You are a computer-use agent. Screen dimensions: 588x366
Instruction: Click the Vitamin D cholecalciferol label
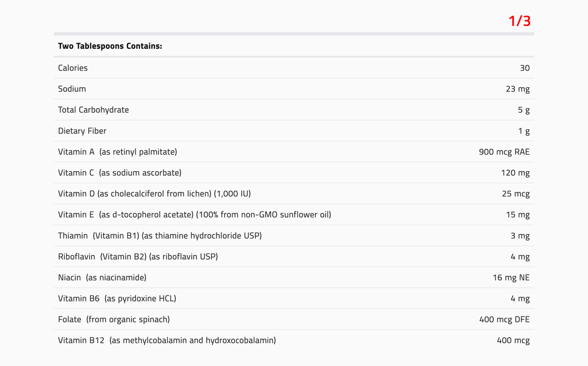pyautogui.click(x=154, y=194)
